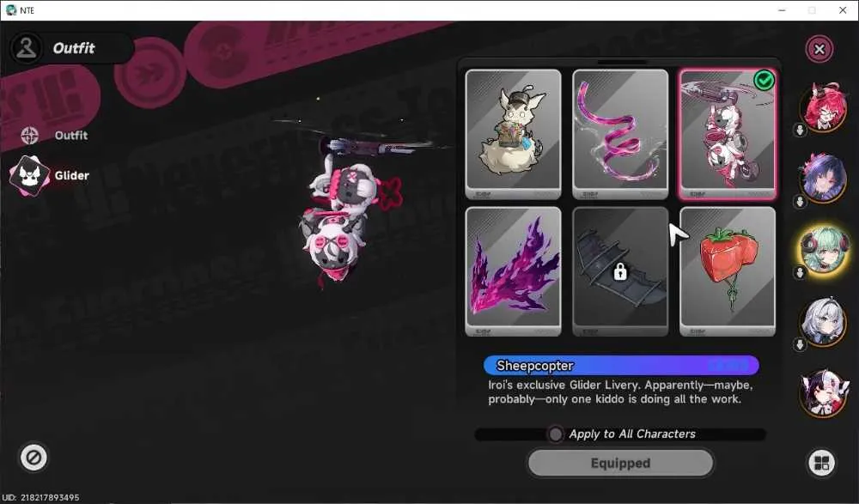The image size is (859, 504).
Task: Click the Iroi's exclusive Glider Livery description
Action: (620, 392)
